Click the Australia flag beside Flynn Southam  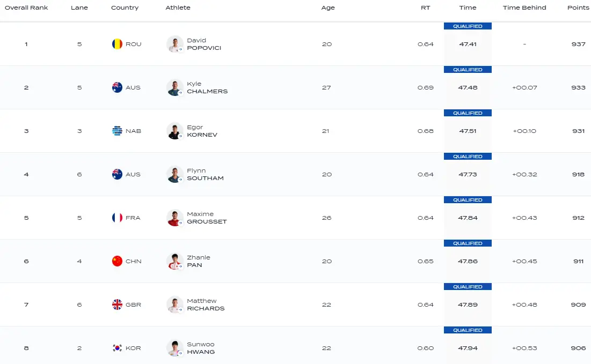[x=117, y=174]
